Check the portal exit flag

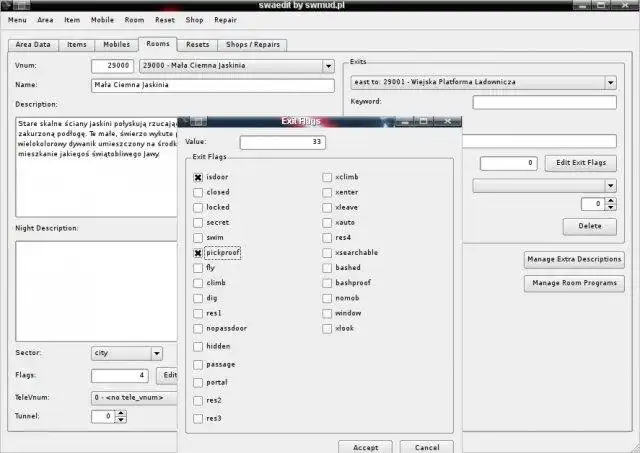click(x=198, y=382)
